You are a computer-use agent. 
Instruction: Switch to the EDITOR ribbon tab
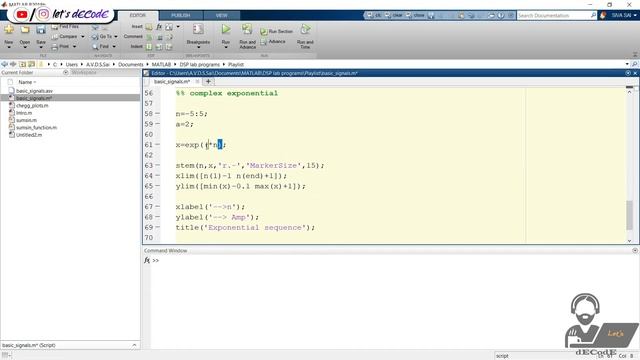(x=138, y=16)
